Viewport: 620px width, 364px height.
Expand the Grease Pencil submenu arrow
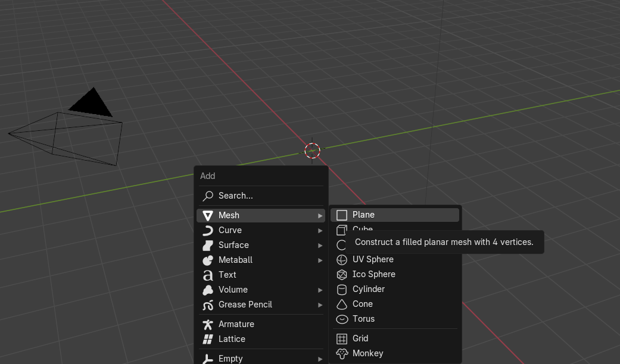(x=320, y=305)
